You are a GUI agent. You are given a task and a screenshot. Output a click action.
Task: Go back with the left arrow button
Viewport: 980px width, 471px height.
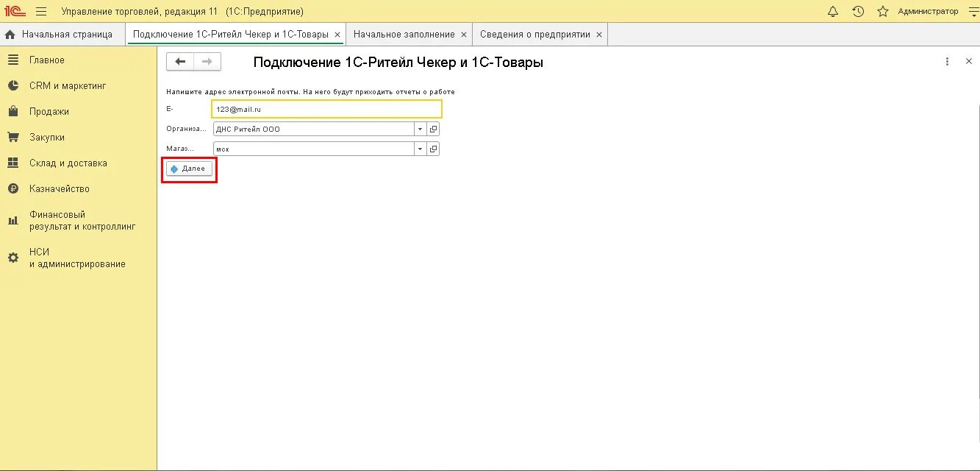(180, 62)
